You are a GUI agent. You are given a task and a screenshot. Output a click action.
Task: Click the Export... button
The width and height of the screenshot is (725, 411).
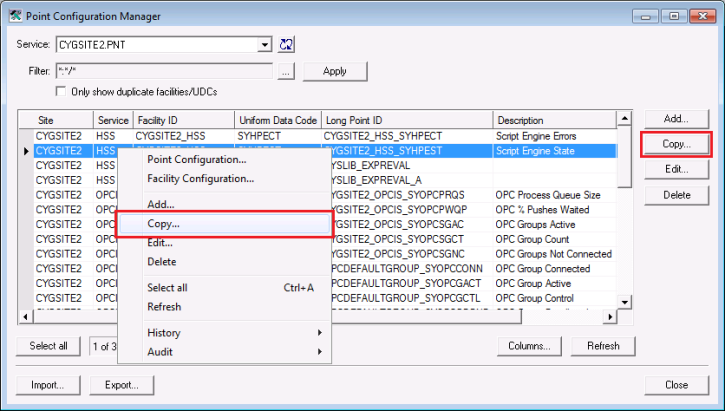click(122, 385)
